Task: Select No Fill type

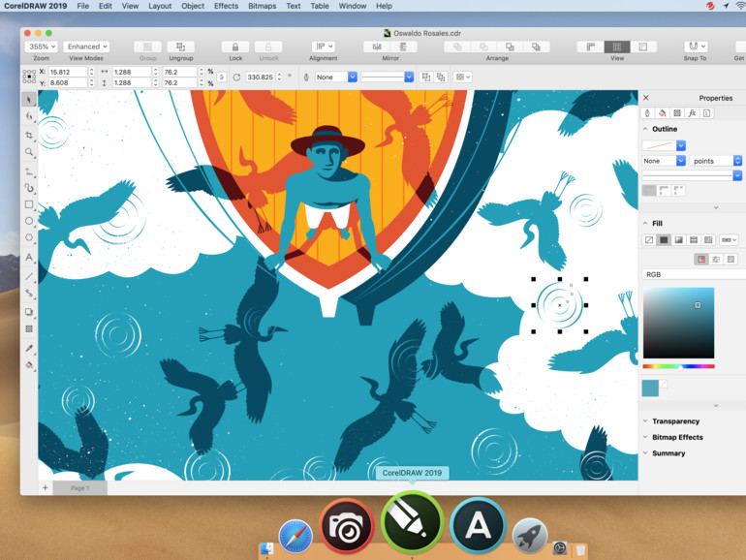Action: [x=649, y=240]
